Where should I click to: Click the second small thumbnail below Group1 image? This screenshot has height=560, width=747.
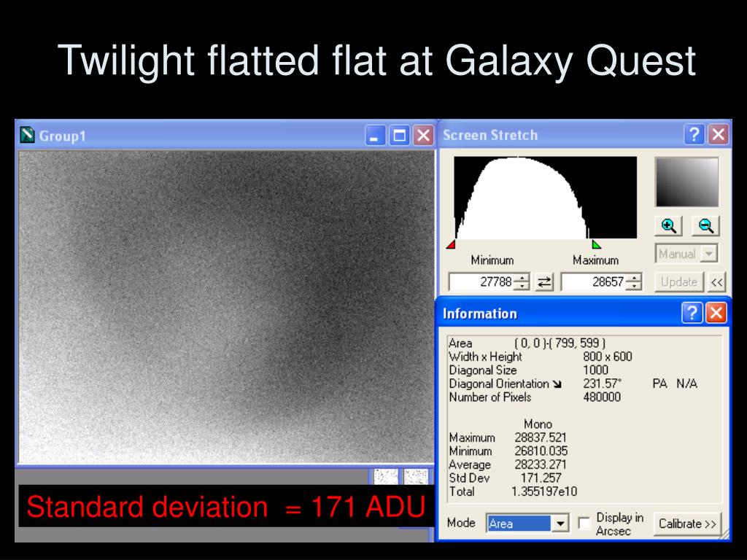tap(416, 477)
